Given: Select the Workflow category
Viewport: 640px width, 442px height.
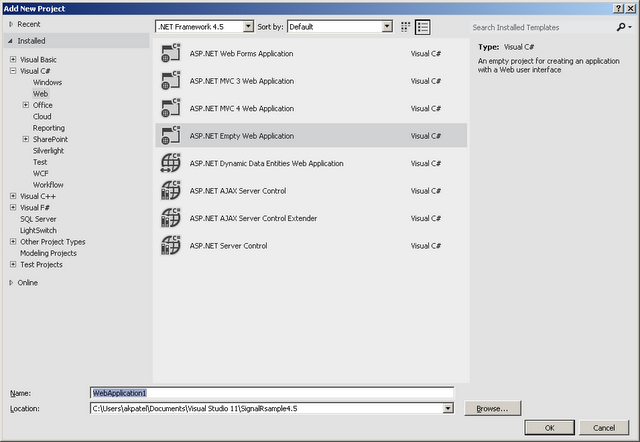Looking at the screenshot, I should [x=48, y=185].
